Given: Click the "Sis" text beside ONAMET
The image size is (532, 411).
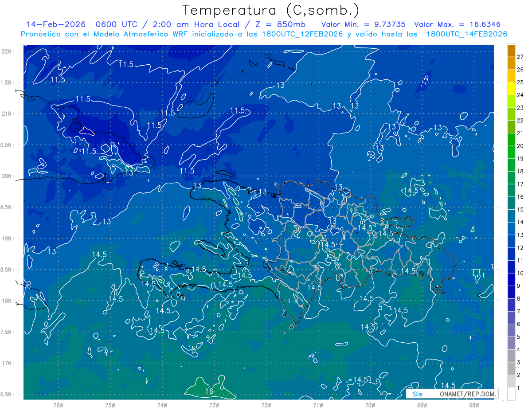Looking at the screenshot, I should pyautogui.click(x=418, y=394).
